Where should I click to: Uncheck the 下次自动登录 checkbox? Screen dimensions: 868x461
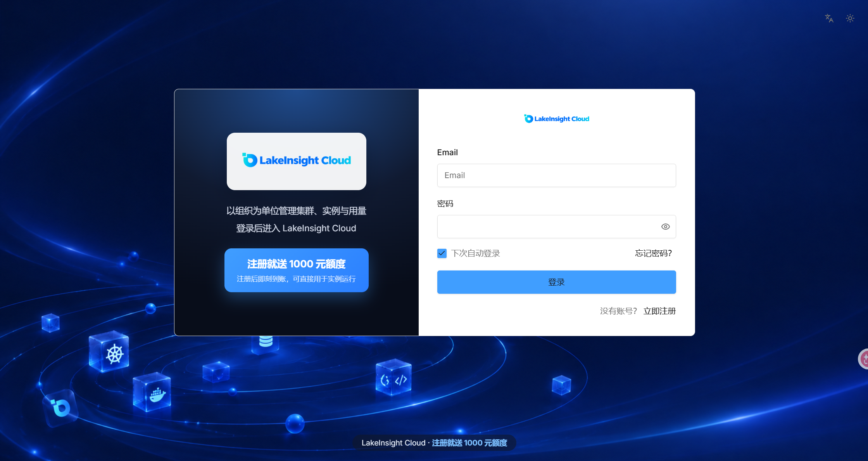442,253
